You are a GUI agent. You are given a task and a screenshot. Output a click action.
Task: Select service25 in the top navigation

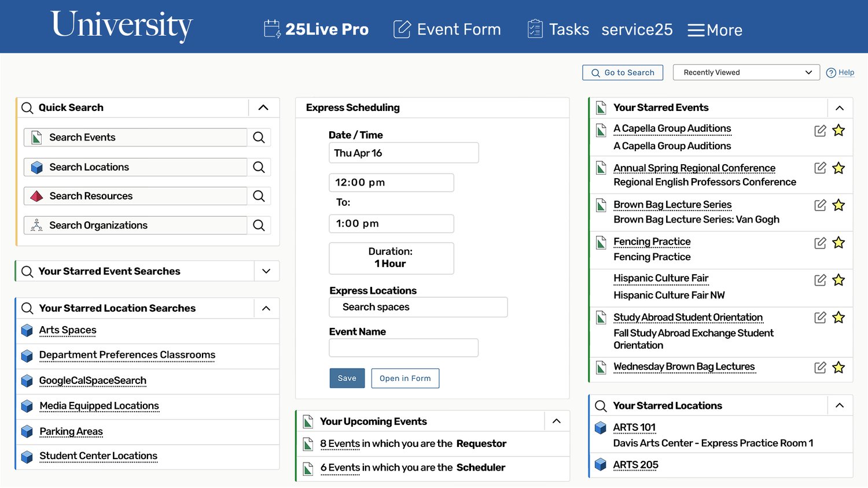tap(637, 29)
